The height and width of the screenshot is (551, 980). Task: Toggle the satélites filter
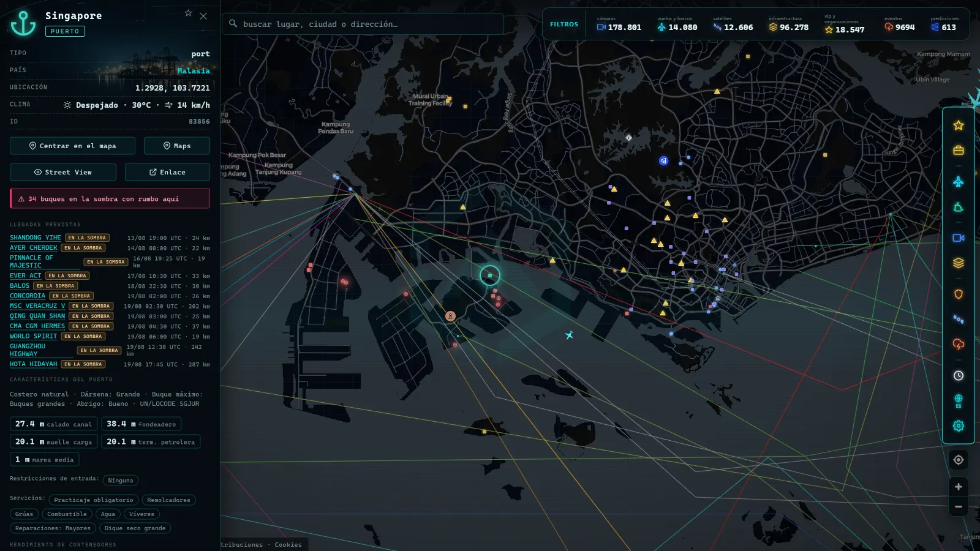pyautogui.click(x=733, y=24)
